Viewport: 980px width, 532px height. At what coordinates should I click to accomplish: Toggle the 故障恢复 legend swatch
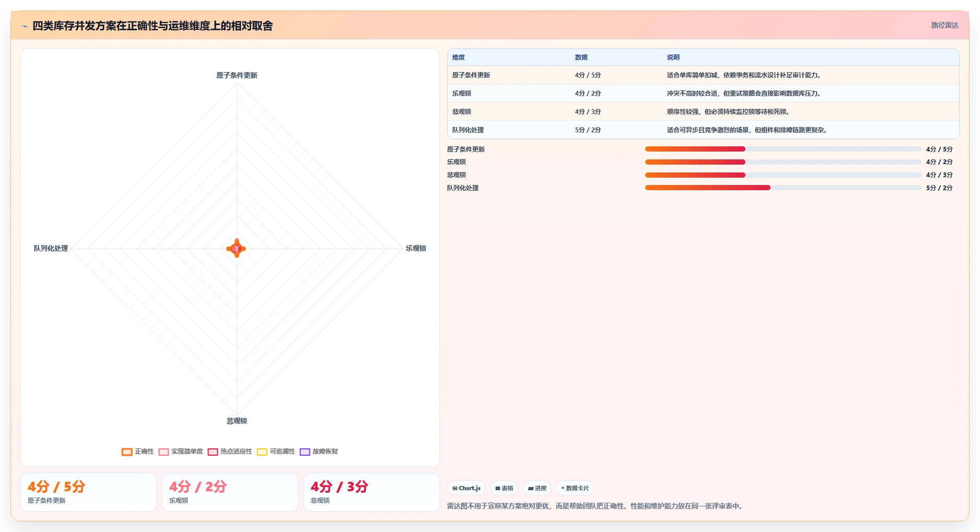(x=305, y=452)
